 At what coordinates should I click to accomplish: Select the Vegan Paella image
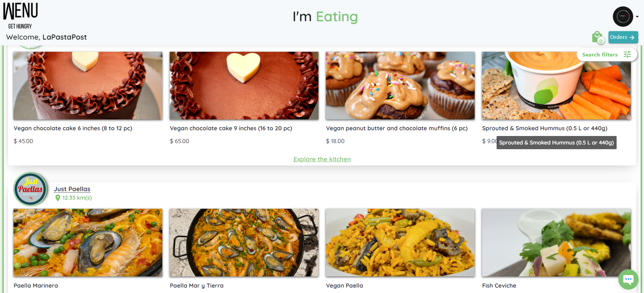click(x=400, y=243)
